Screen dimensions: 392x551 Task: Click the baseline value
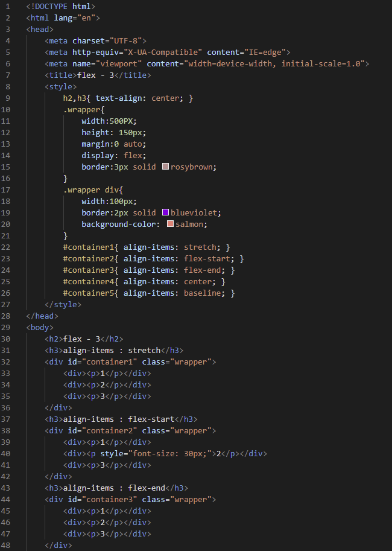pyautogui.click(x=203, y=293)
